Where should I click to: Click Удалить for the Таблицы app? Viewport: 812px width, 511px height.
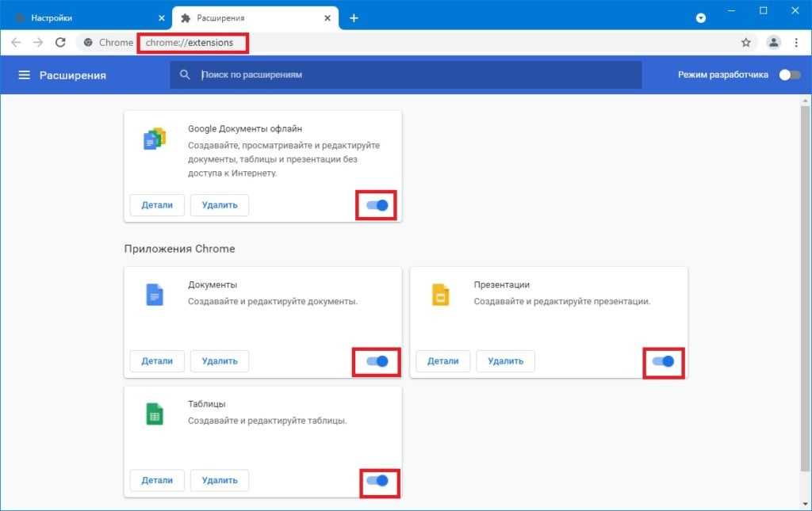pos(220,480)
